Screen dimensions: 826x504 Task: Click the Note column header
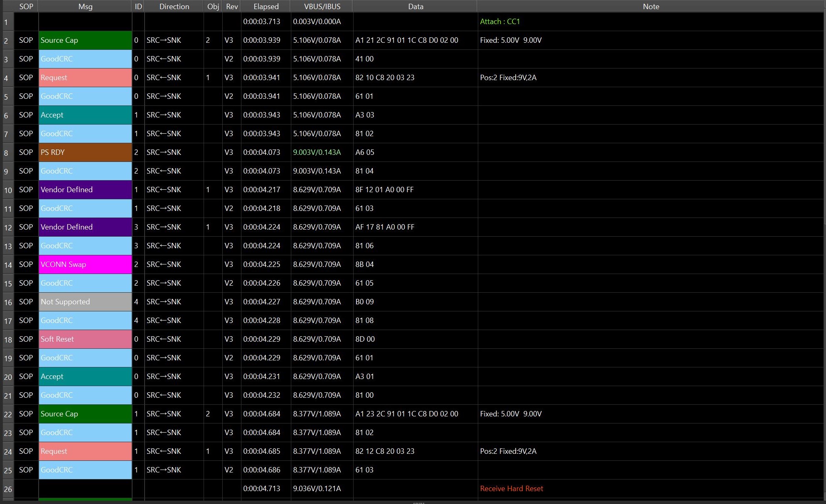[x=651, y=6]
